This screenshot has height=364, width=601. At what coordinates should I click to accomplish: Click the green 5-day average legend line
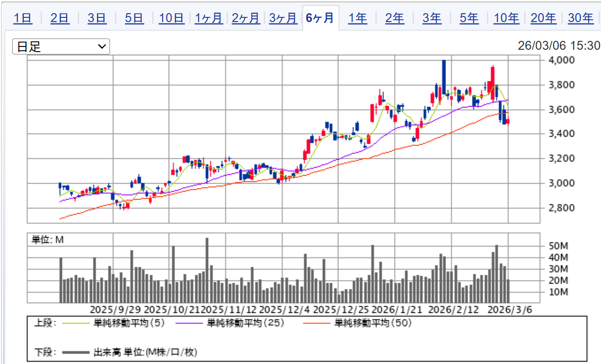(x=75, y=323)
